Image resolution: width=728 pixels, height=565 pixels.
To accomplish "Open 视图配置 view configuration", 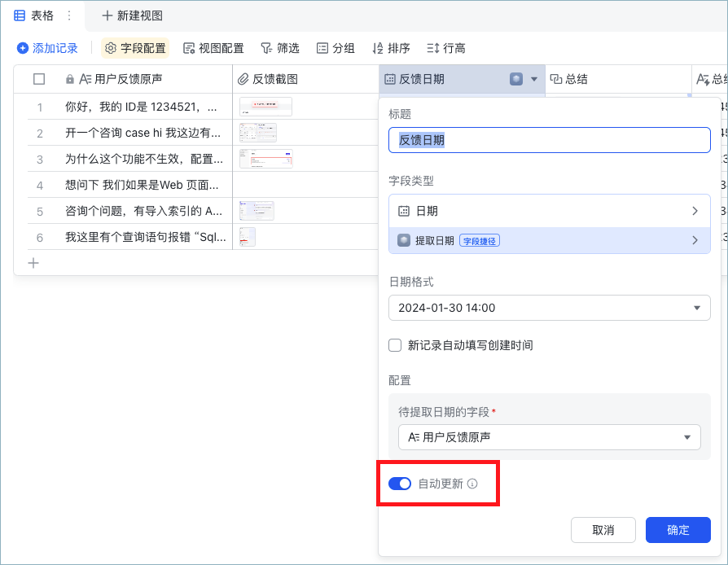I will tap(213, 48).
